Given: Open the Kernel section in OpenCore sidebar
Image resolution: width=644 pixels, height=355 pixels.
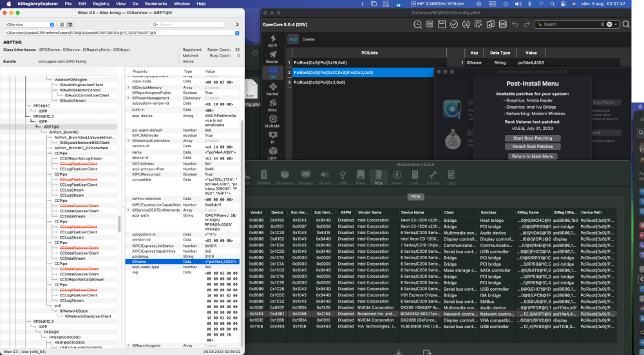Looking at the screenshot, I should (x=272, y=89).
